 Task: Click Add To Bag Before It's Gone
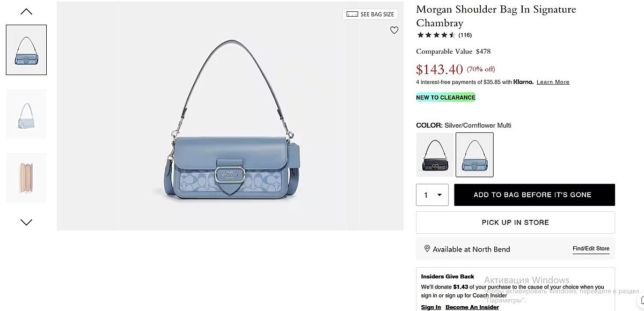coord(535,195)
